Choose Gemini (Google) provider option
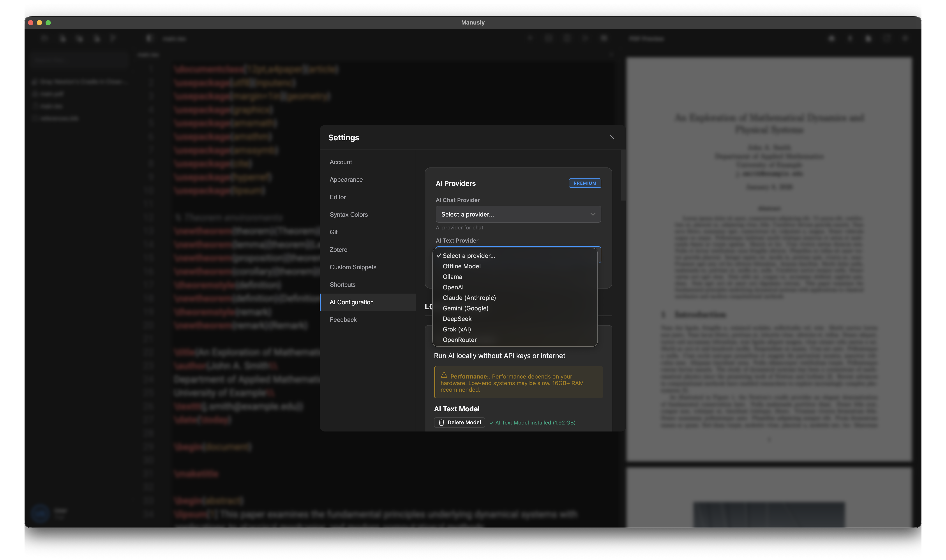This screenshot has height=560, width=946. tap(465, 308)
